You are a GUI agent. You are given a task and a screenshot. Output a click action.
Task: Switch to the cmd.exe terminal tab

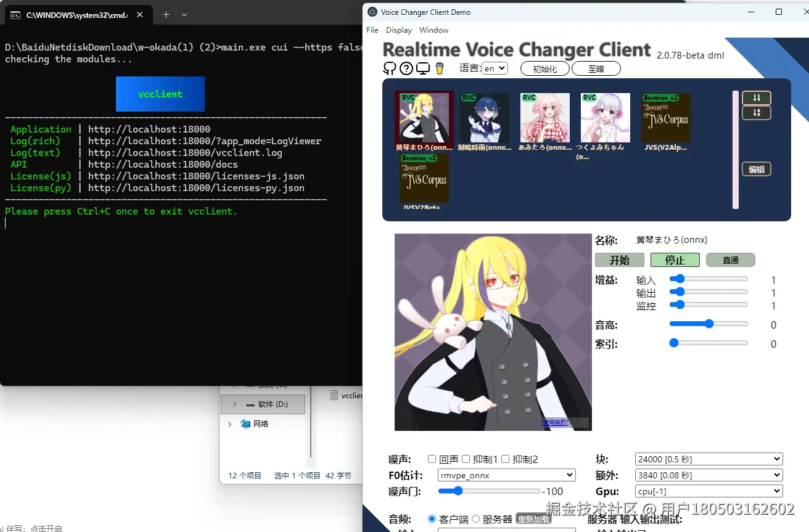coord(77,15)
